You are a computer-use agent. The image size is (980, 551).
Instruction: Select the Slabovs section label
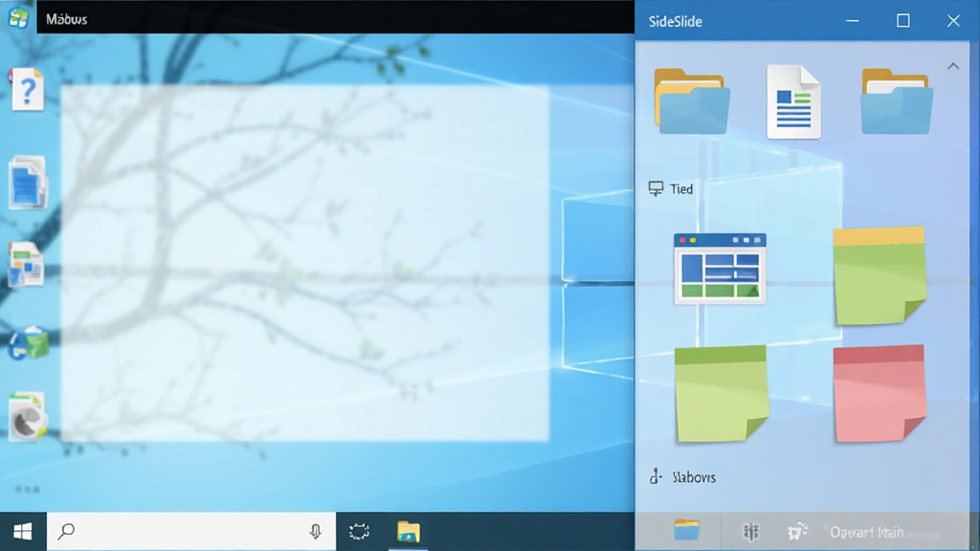click(x=694, y=477)
